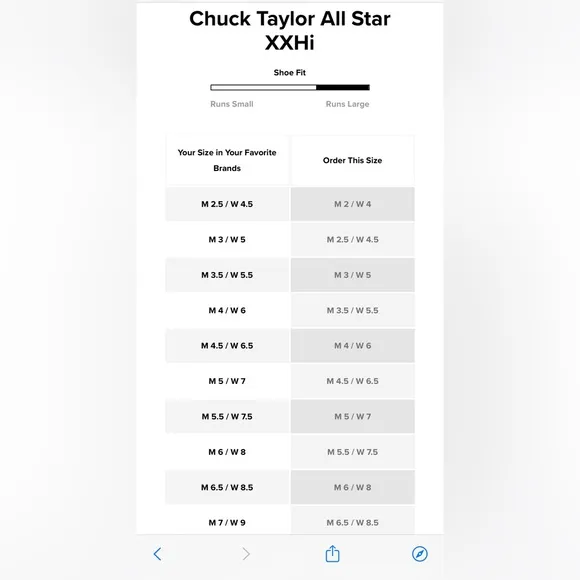Click Your Size in Your Favorite Brands header
Screen dimensions: 580x580
pos(227,160)
